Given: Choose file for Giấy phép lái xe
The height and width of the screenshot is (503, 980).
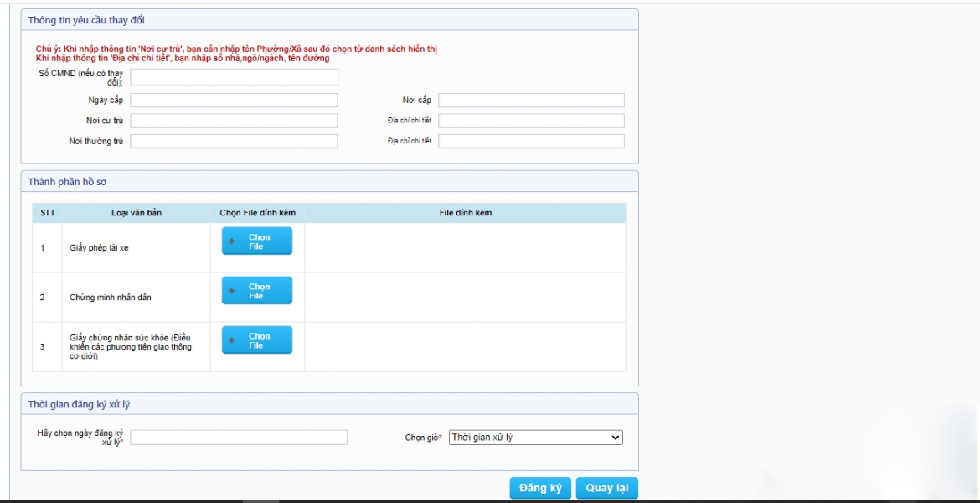Looking at the screenshot, I should 257,241.
